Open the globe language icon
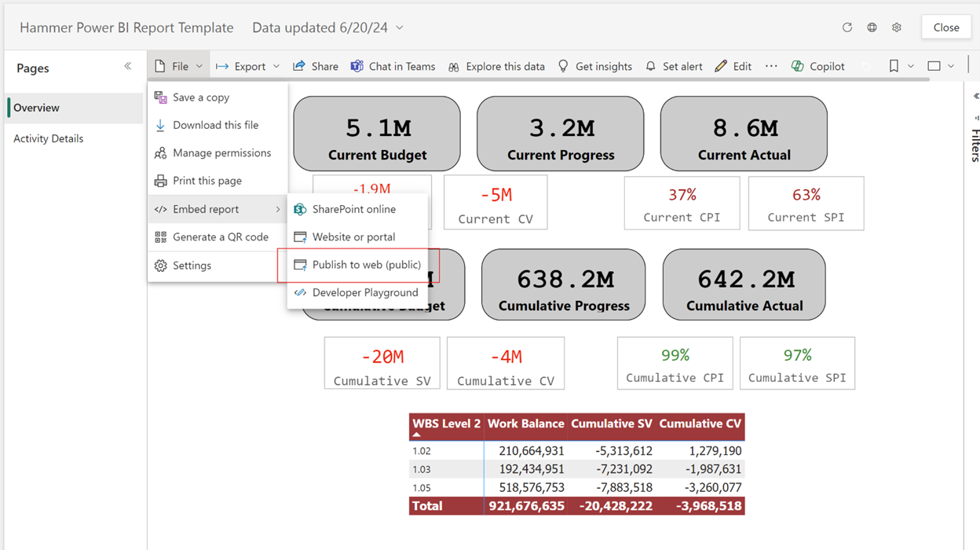 (x=872, y=27)
